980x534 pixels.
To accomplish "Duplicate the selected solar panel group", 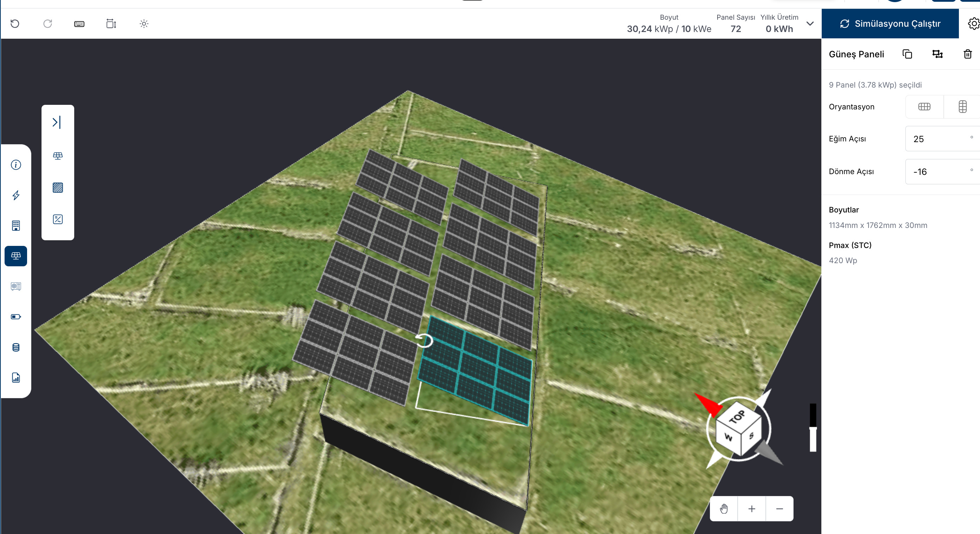I will (x=907, y=54).
